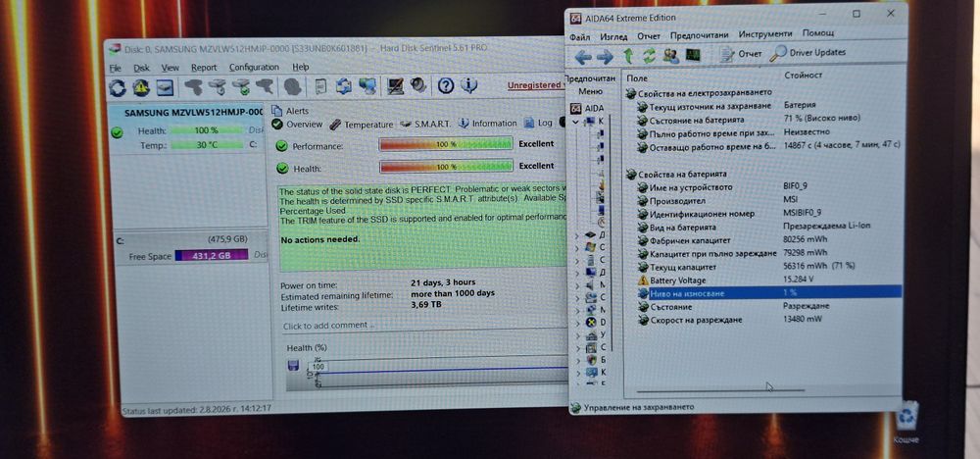
Task: Click the Health 100 % bar in Overview
Action: pos(446,167)
